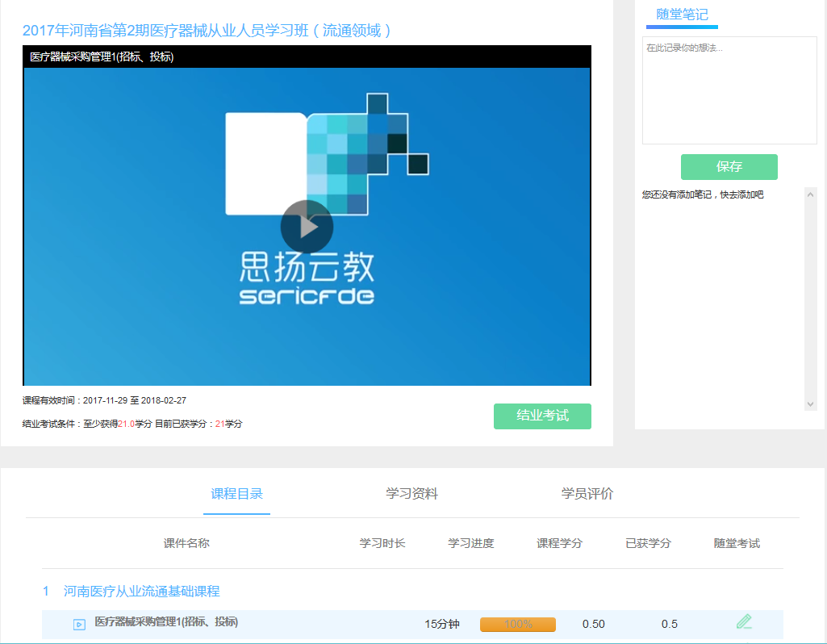827x644 pixels.
Task: Click the 0.50 course credit value
Action: tap(593, 624)
